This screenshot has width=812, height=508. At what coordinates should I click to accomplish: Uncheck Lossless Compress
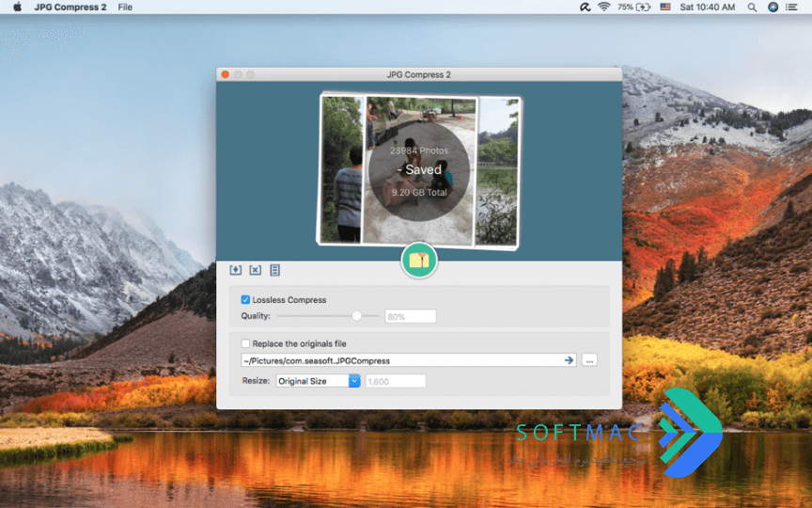[245, 299]
